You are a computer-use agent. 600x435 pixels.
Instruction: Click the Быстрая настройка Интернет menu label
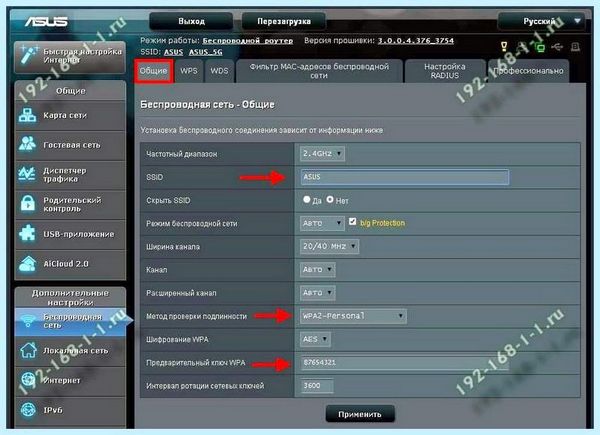coord(82,56)
